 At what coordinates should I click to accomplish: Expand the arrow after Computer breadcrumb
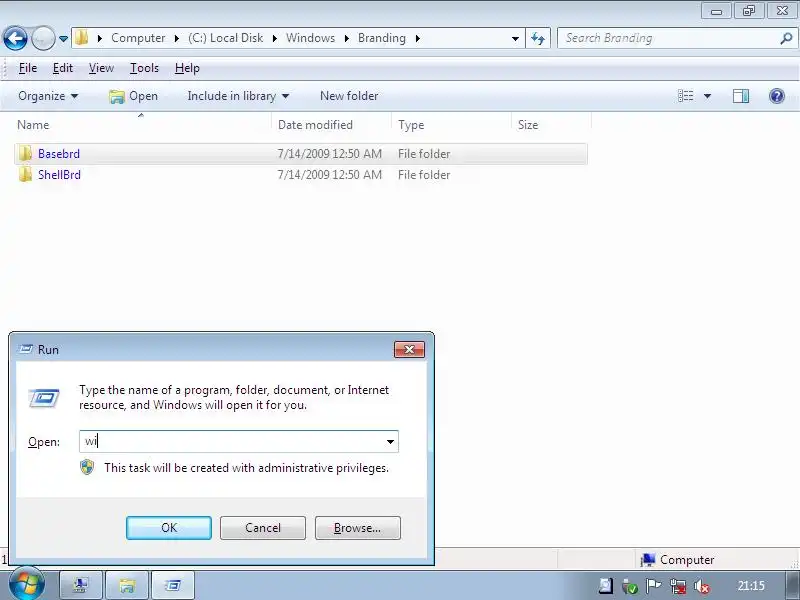pos(177,38)
